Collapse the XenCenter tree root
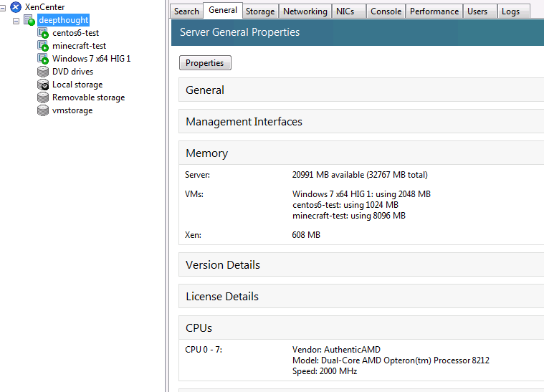The image size is (544, 392). [4, 7]
